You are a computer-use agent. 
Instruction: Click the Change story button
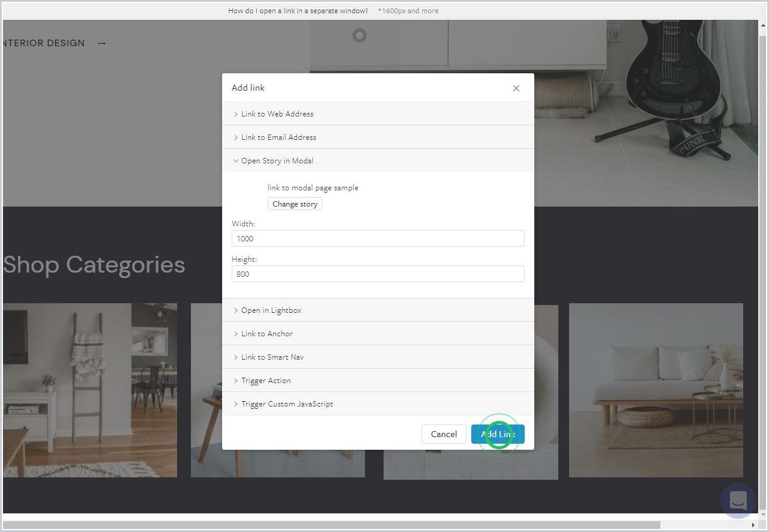point(295,204)
